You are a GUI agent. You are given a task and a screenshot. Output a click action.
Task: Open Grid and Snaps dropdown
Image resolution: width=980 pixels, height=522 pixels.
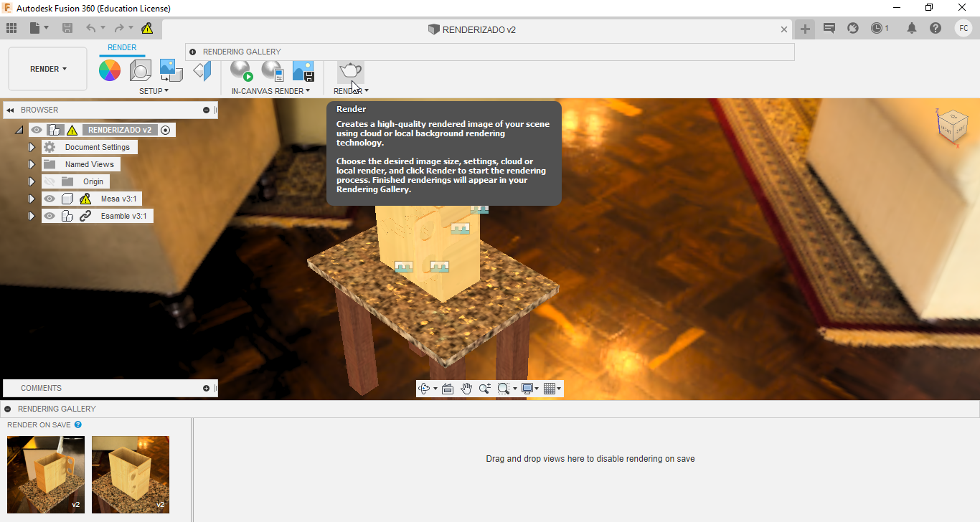(552, 389)
